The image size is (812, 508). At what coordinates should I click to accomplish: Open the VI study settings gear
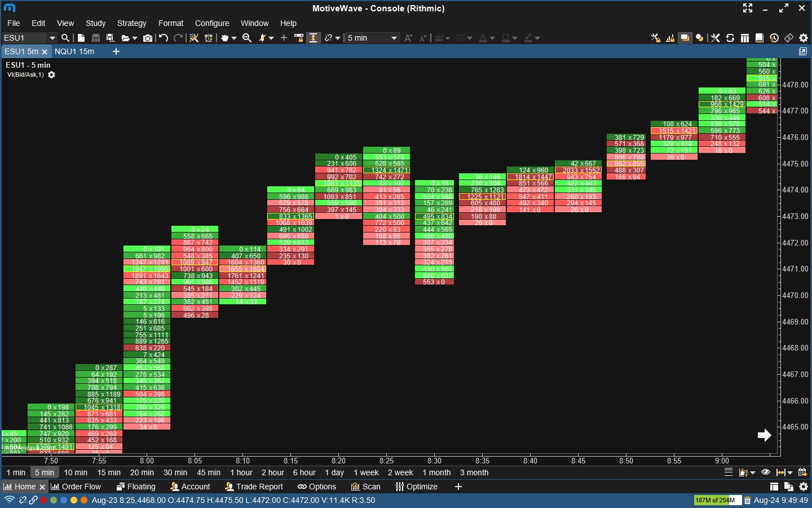coord(52,75)
